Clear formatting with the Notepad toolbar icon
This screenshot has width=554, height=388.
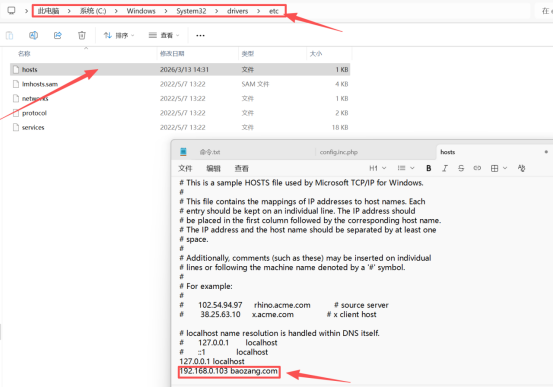(521, 168)
